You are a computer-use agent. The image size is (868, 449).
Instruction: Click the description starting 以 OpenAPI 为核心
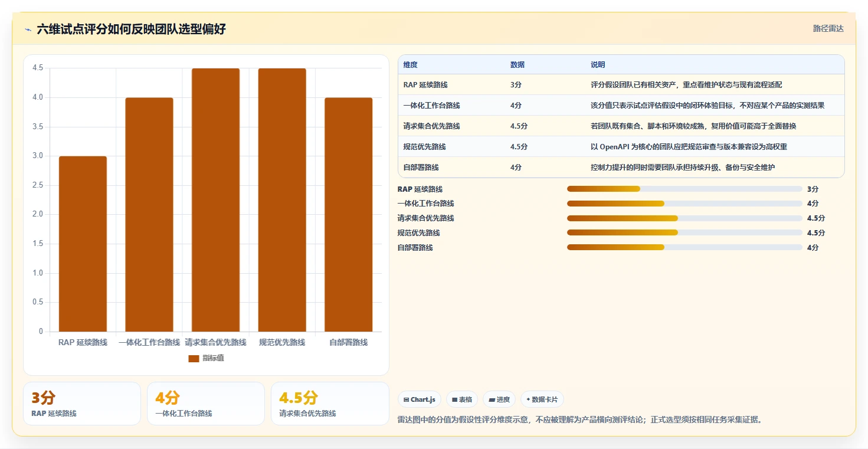tap(689, 147)
